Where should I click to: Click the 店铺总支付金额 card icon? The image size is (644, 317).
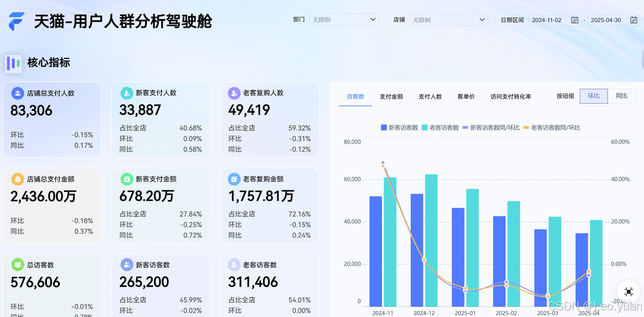[x=18, y=179]
